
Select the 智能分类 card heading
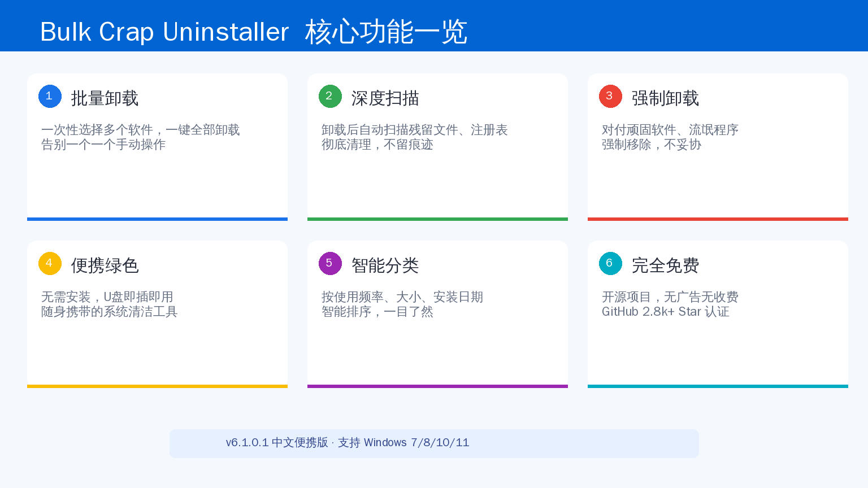(385, 265)
